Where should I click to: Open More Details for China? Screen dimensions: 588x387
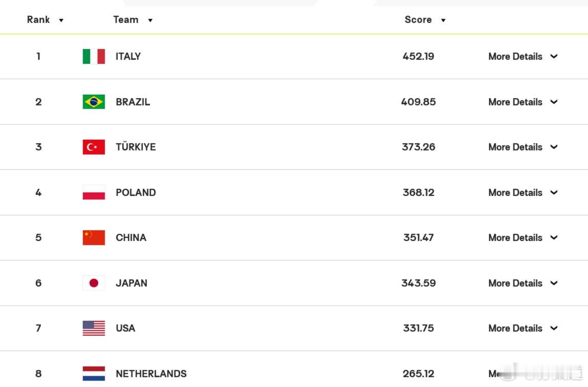click(x=523, y=238)
